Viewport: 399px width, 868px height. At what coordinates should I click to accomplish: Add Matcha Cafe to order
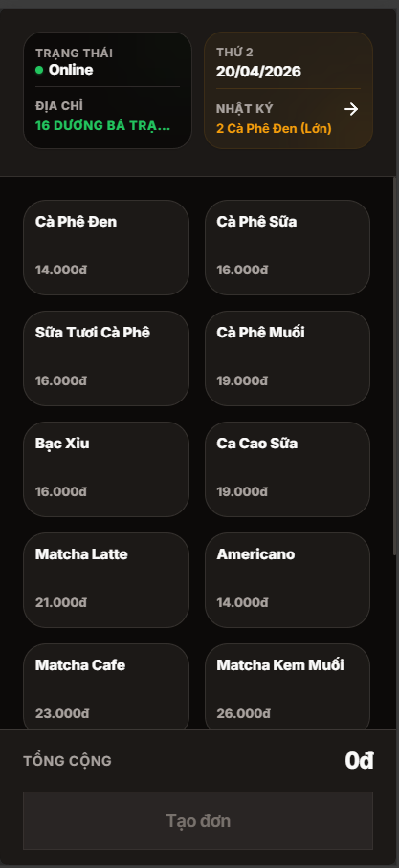(106, 686)
